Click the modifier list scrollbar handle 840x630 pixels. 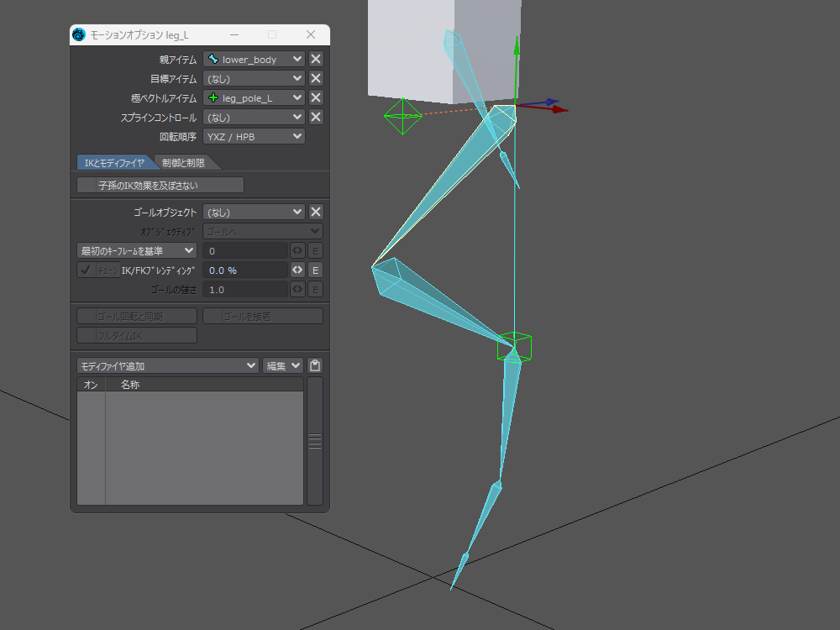315,442
